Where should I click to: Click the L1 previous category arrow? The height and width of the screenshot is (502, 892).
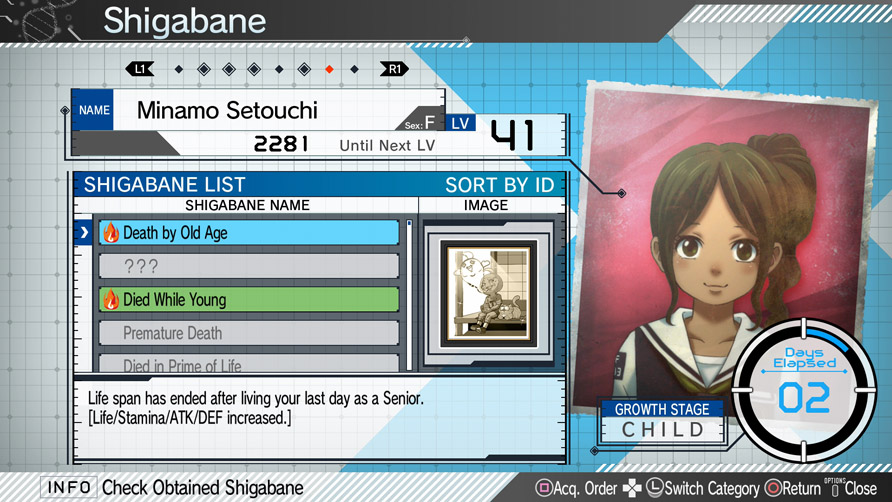point(140,69)
